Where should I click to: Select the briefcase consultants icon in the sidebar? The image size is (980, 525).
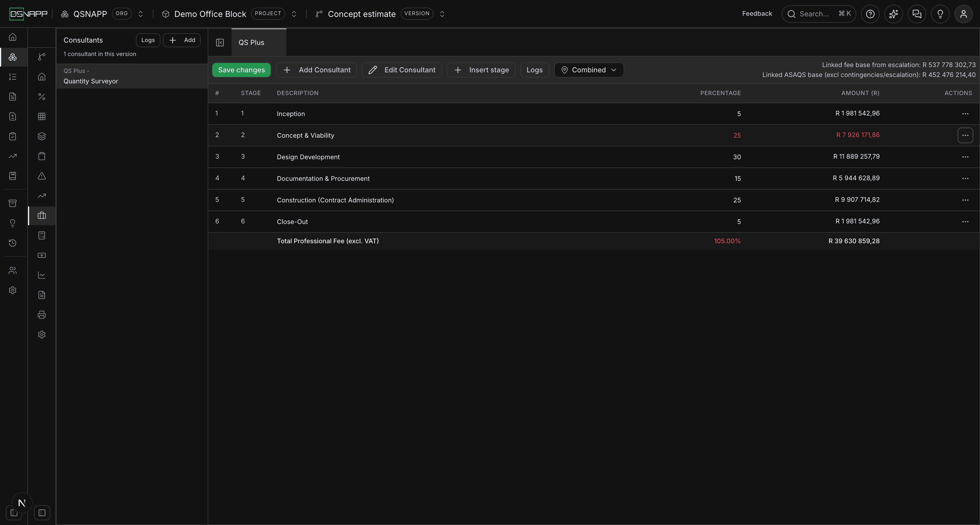pyautogui.click(x=42, y=215)
